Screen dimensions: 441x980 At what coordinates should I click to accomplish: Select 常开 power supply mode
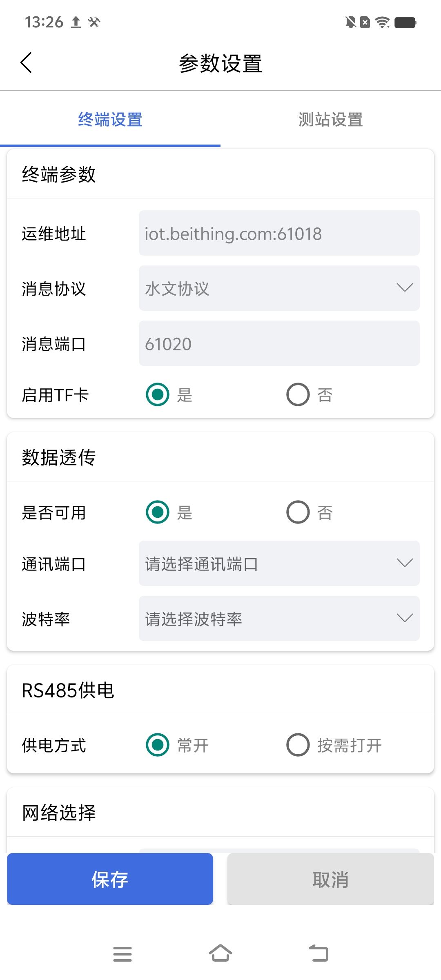158,745
